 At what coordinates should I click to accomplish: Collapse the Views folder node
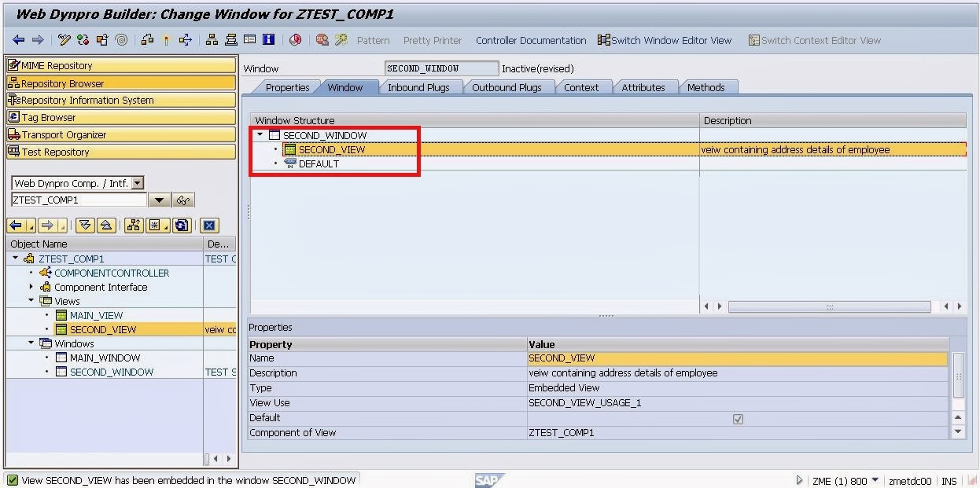[31, 301]
